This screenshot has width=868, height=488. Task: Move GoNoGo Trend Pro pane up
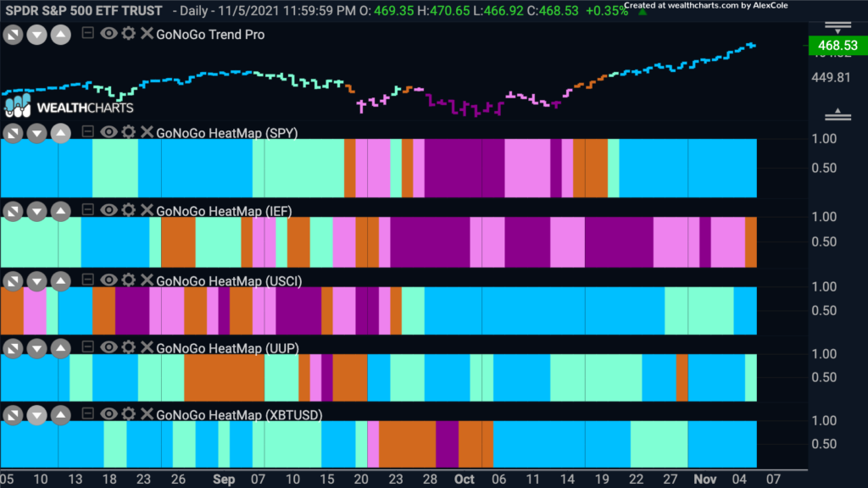[x=61, y=35]
